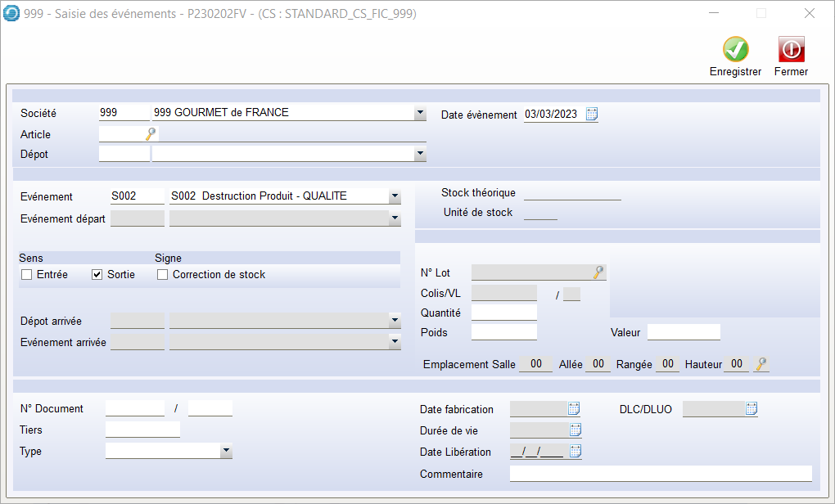Expand the Dépot dropdown list
The height and width of the screenshot is (504, 835).
420,154
